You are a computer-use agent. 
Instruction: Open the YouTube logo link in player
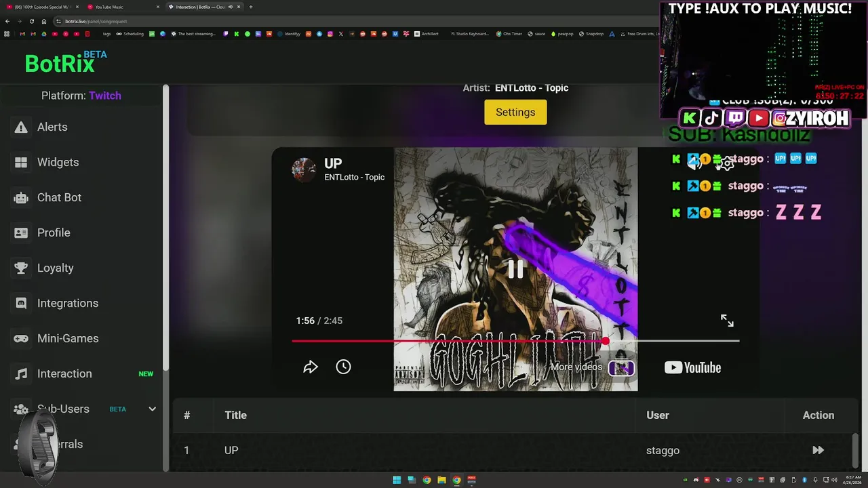click(692, 367)
